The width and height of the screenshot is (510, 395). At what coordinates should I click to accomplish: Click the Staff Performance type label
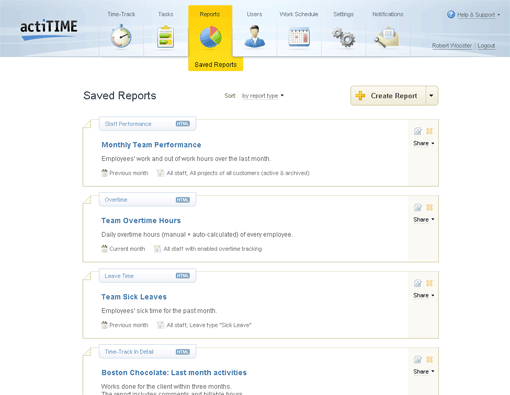pos(128,124)
